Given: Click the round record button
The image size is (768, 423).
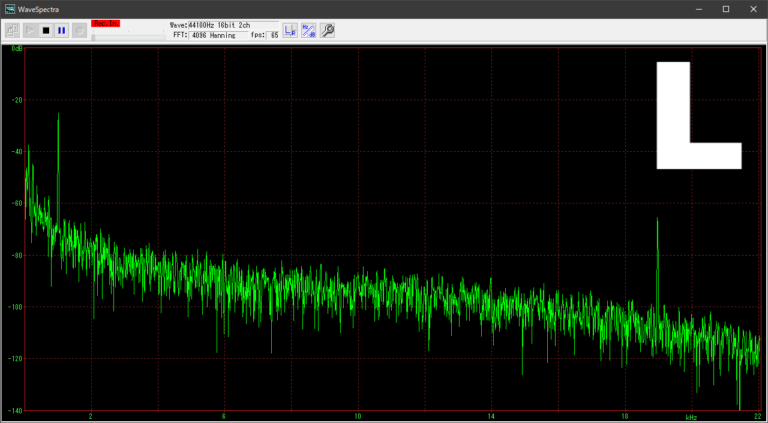Looking at the screenshot, I should tap(79, 30).
